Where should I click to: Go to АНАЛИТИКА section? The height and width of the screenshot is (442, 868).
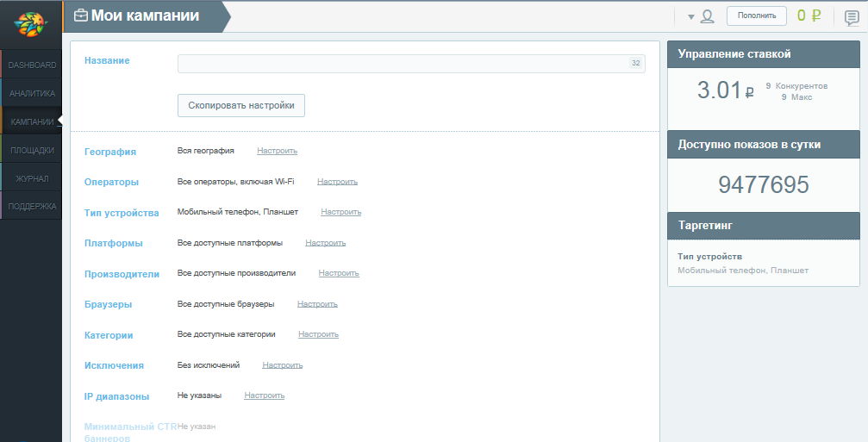point(32,94)
